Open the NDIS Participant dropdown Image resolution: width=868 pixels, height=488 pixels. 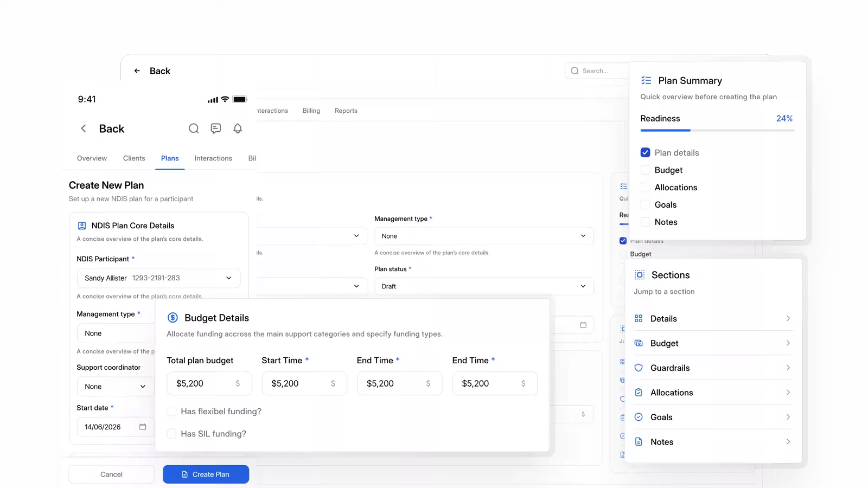158,278
